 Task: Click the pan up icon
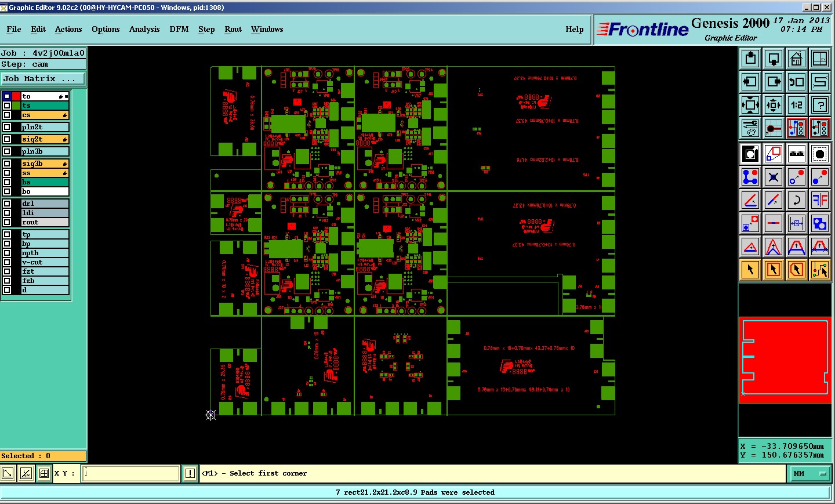(750, 59)
